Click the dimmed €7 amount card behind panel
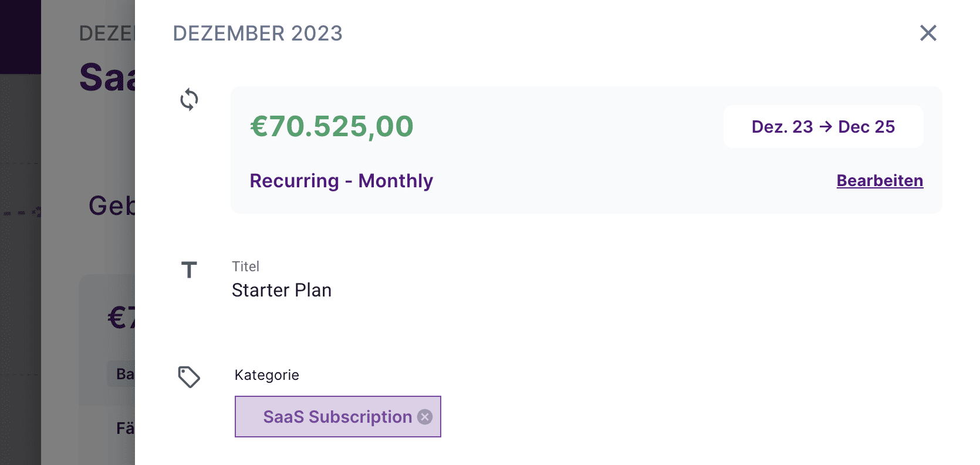This screenshot has height=465, width=980. tap(120, 318)
